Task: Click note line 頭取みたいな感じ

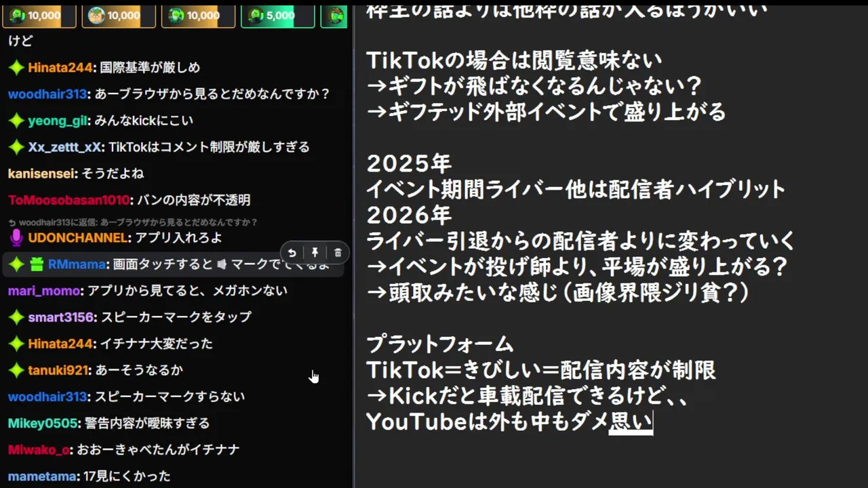Action: tap(557, 292)
